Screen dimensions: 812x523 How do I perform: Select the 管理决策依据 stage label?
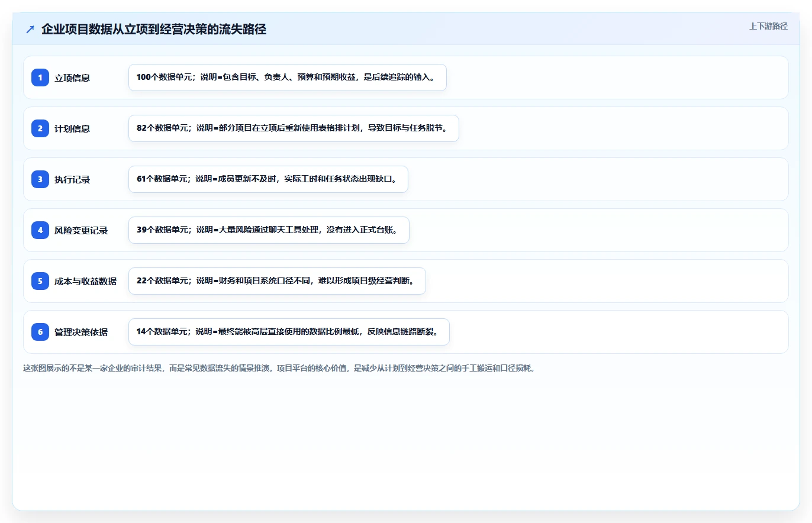pos(81,332)
